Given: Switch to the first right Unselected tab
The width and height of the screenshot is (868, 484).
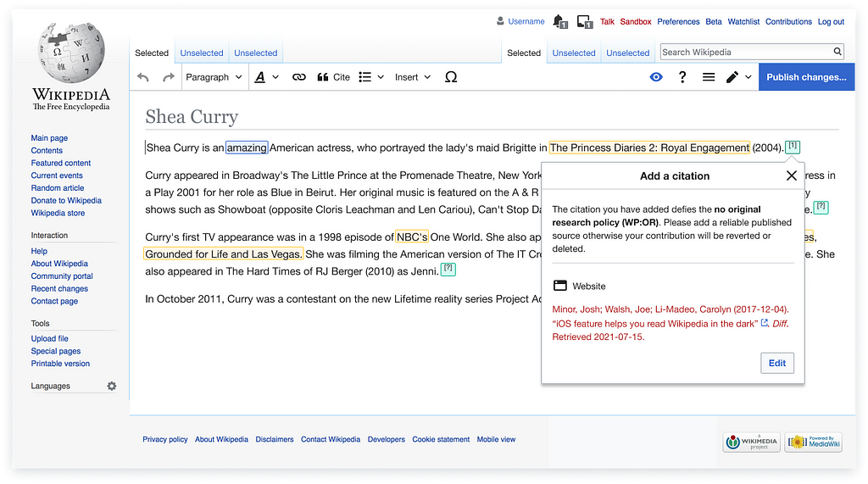Looking at the screenshot, I should (574, 53).
